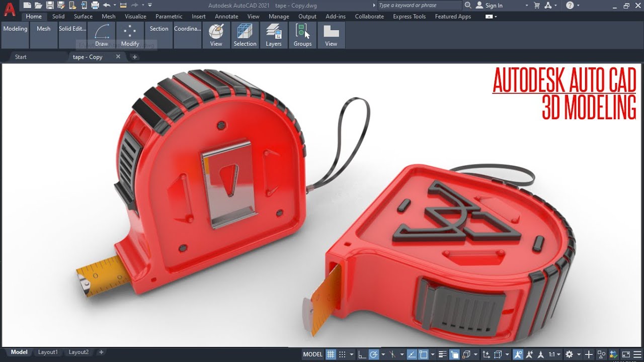Screen dimensions: 644x362
Task: Expand the workspace switching gear dropdown
Action: pos(579,354)
